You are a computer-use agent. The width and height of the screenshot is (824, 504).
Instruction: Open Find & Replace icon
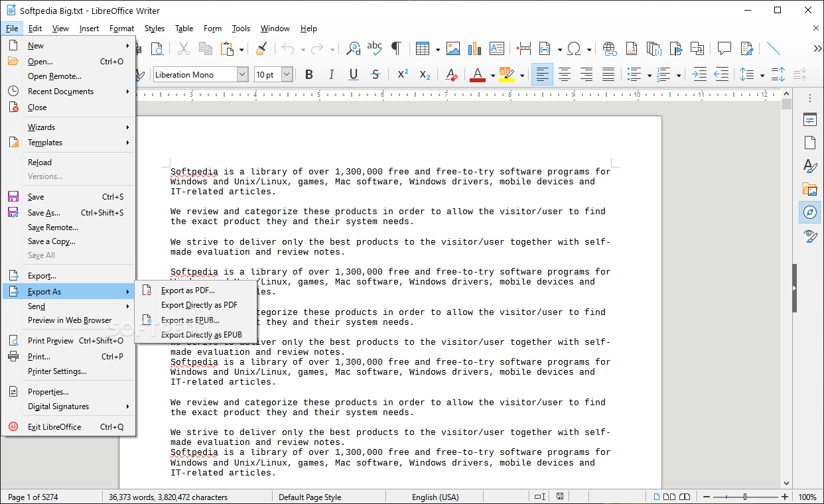click(x=354, y=48)
